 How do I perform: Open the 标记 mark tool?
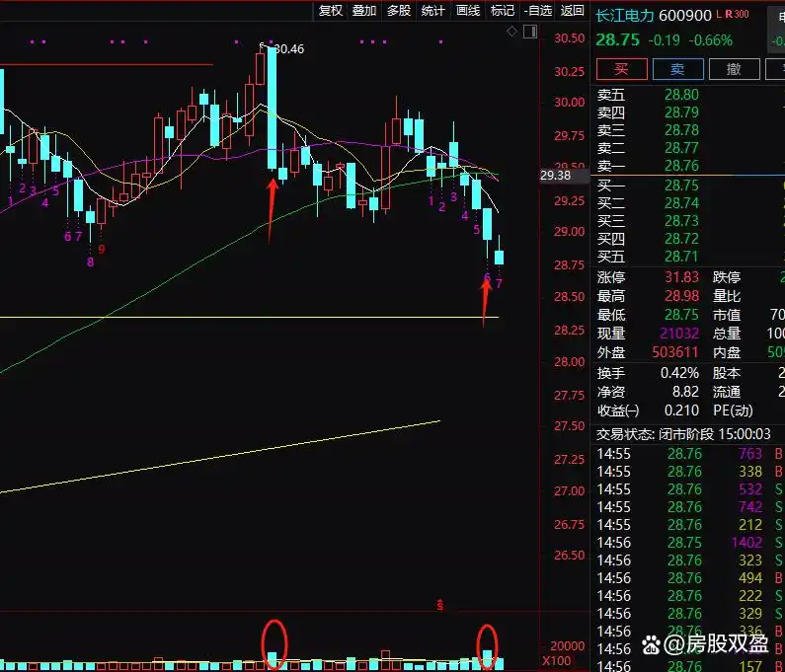click(x=502, y=11)
